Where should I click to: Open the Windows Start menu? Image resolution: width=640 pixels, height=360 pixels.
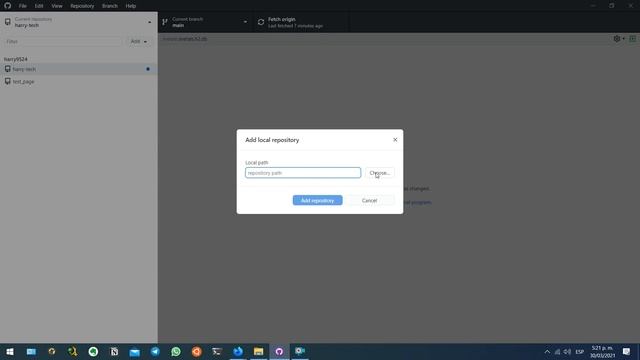click(10, 351)
